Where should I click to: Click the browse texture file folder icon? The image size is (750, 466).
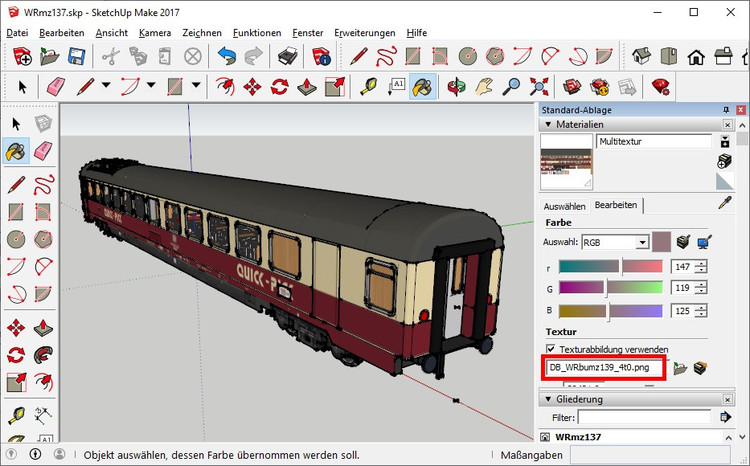(x=680, y=368)
